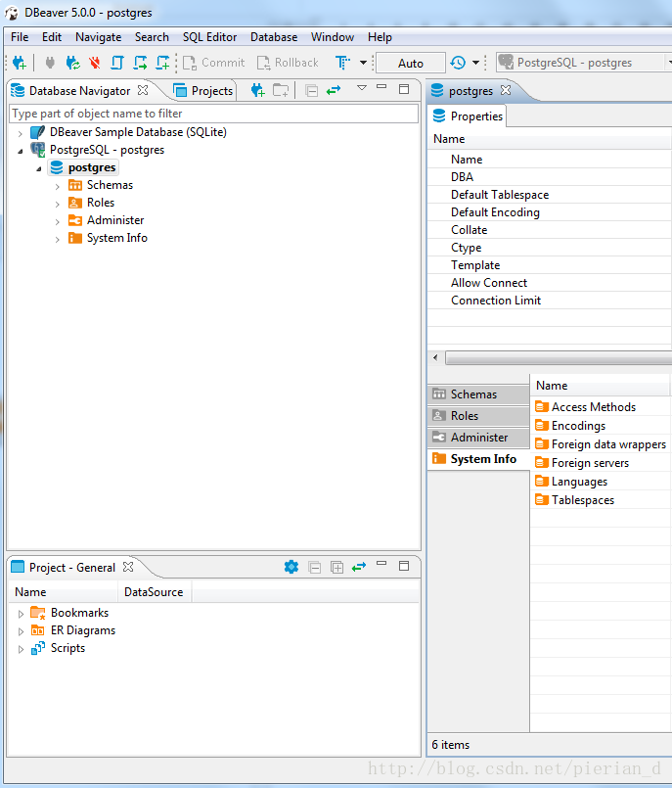Screen dimensions: 672x788
Task: Click the DBeaver Sample Database SQLite icon
Action: [38, 132]
